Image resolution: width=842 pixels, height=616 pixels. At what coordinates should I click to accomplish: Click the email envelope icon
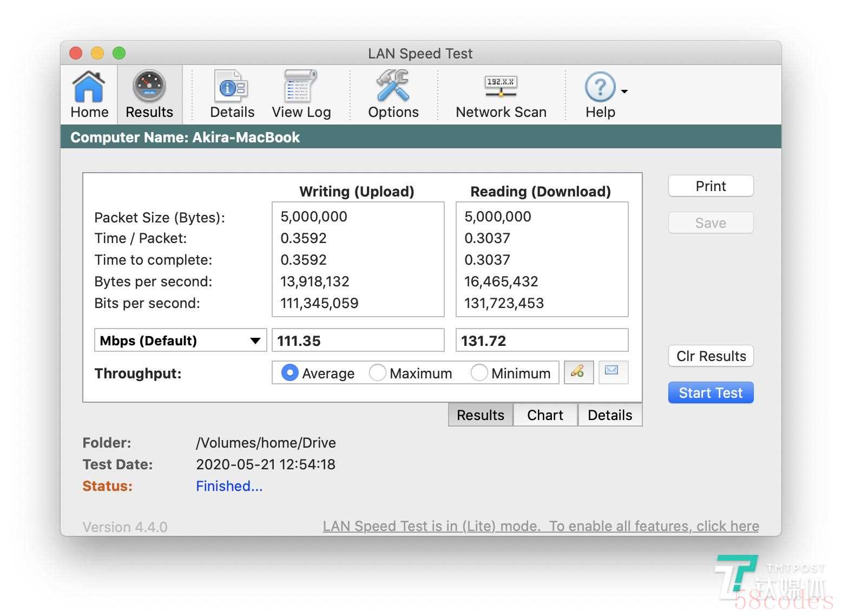612,372
